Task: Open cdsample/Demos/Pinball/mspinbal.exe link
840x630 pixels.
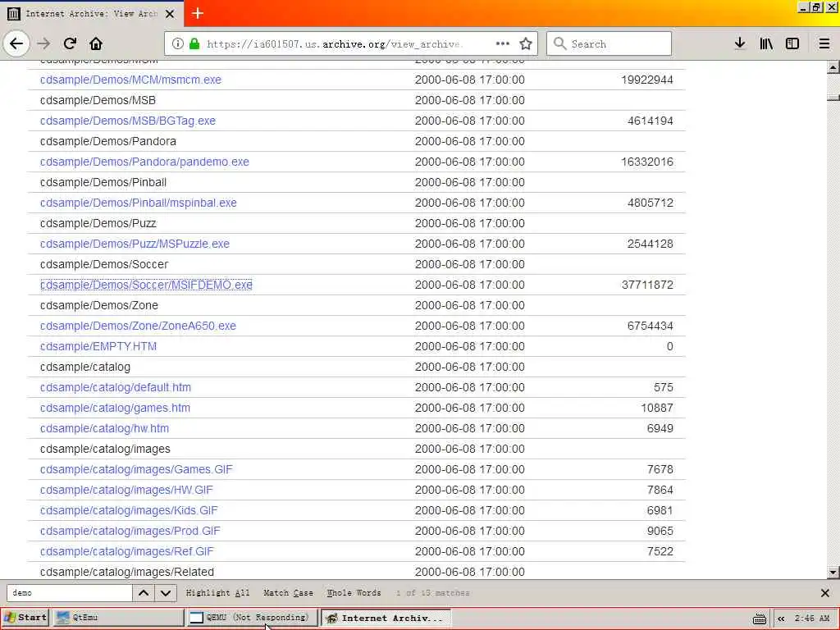Action: pyautogui.click(x=138, y=203)
